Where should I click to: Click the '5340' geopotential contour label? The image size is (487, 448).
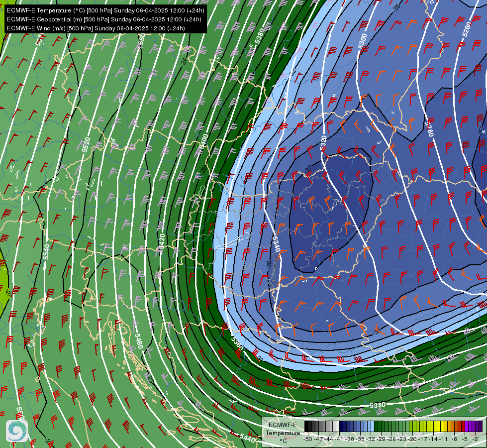point(276,244)
